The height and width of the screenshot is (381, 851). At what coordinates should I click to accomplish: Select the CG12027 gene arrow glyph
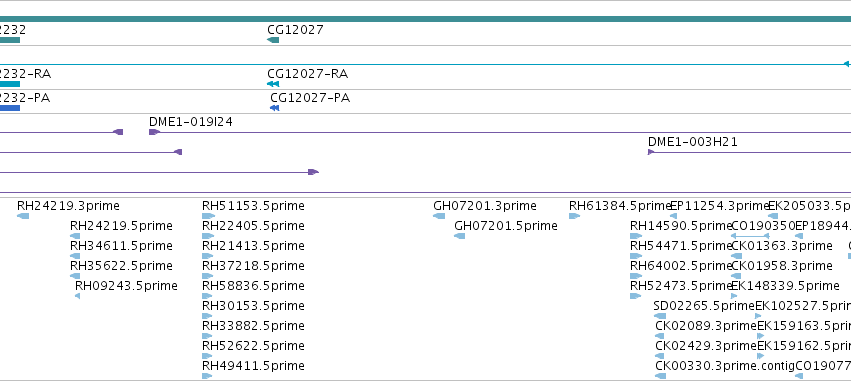[273, 40]
